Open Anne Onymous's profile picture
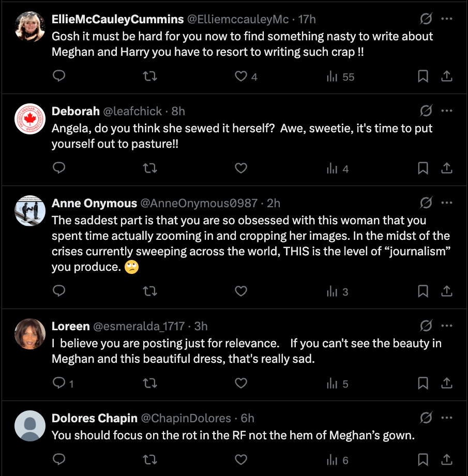 pos(31,211)
